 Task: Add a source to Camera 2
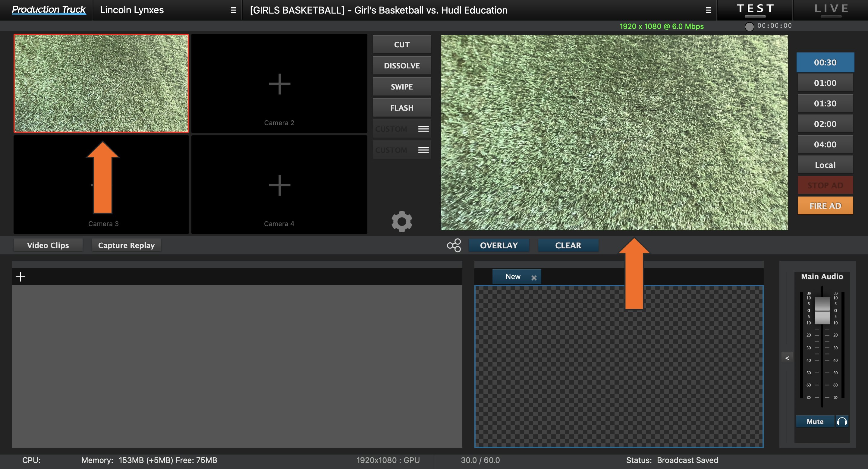pos(279,83)
